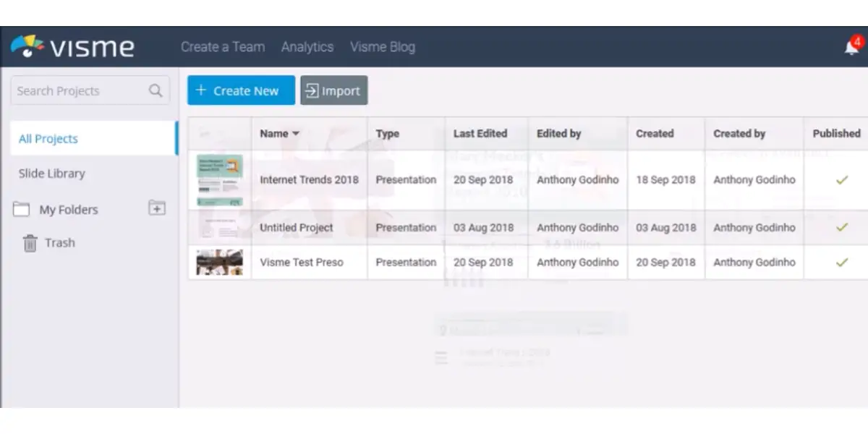Add a new folder with plus icon
Image resolution: width=868 pixels, height=434 pixels.
pos(157,208)
